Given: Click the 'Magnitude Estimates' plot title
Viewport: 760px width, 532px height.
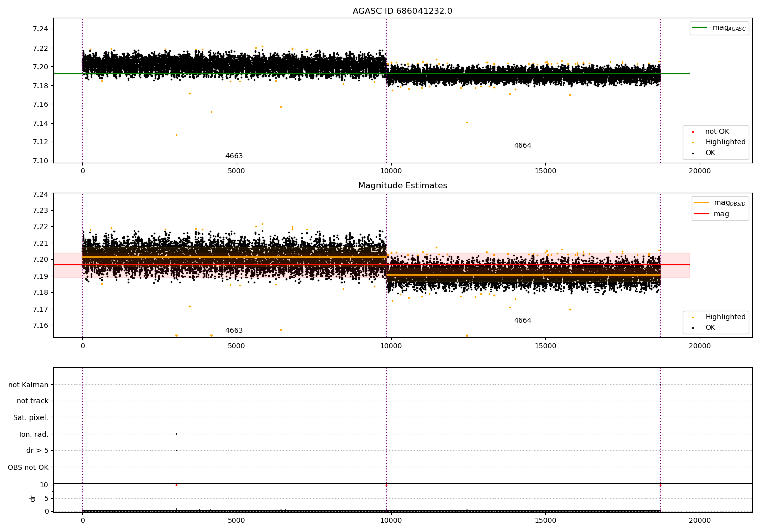Looking at the screenshot, I should coord(402,186).
